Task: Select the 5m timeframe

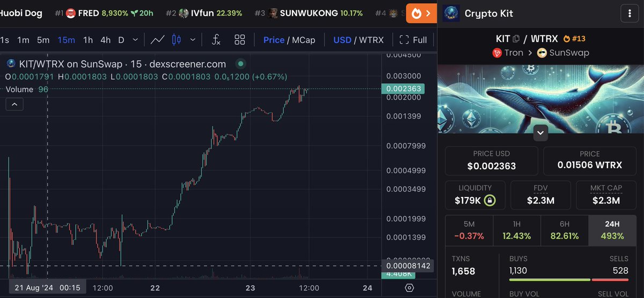Action: tap(43, 40)
